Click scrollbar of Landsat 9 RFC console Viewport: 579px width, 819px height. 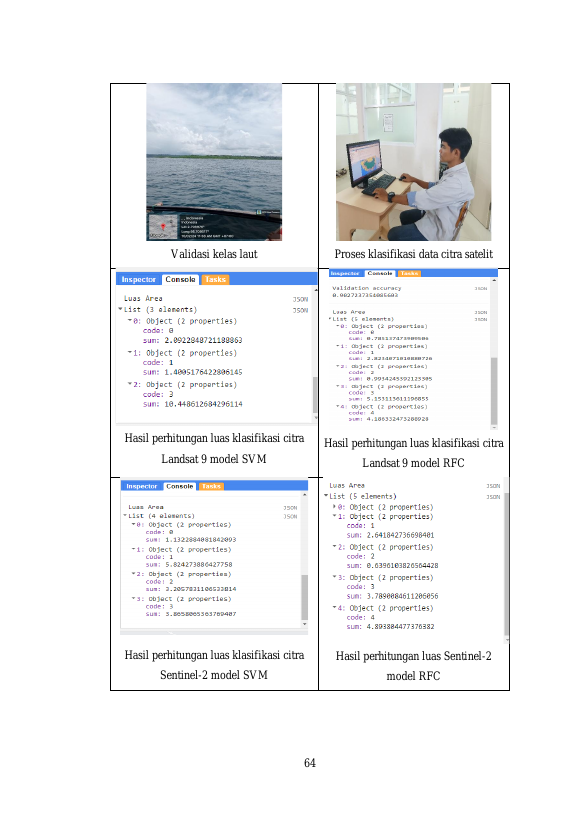494,391
